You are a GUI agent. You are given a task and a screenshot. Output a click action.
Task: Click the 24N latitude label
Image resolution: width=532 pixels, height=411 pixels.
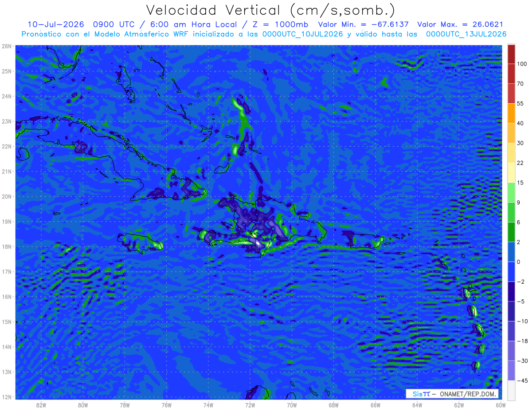point(7,96)
